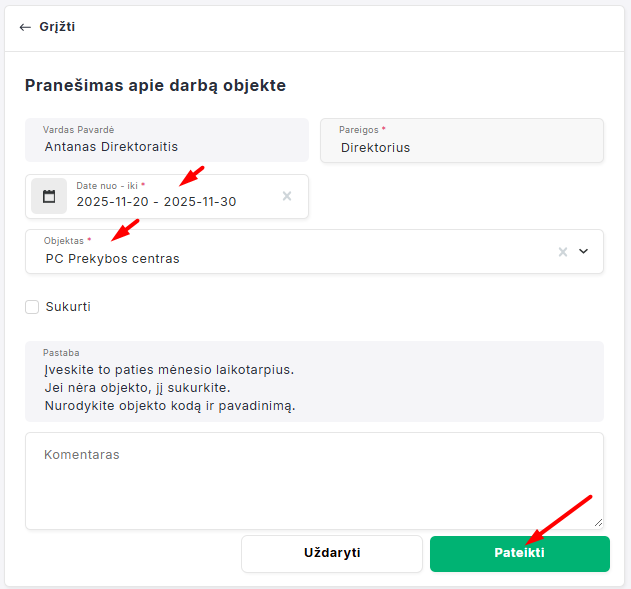Screen dimensions: 631x589
Task: Submit the form with Pateikti
Action: [519, 553]
